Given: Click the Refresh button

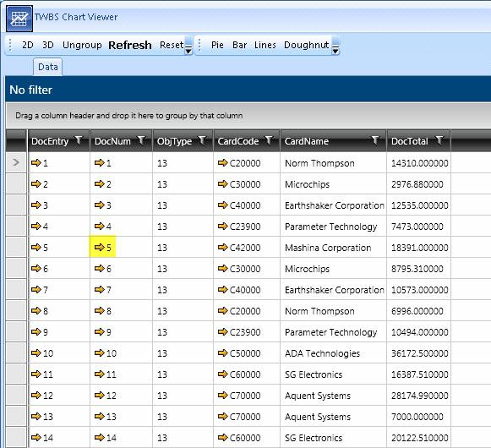Looking at the screenshot, I should [130, 45].
